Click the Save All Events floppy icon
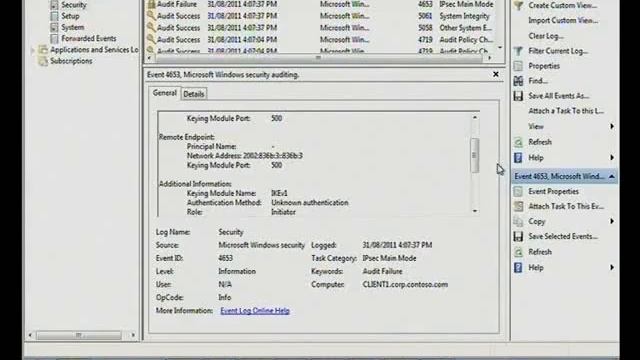Viewport: 640px width, 360px height. pos(518,96)
